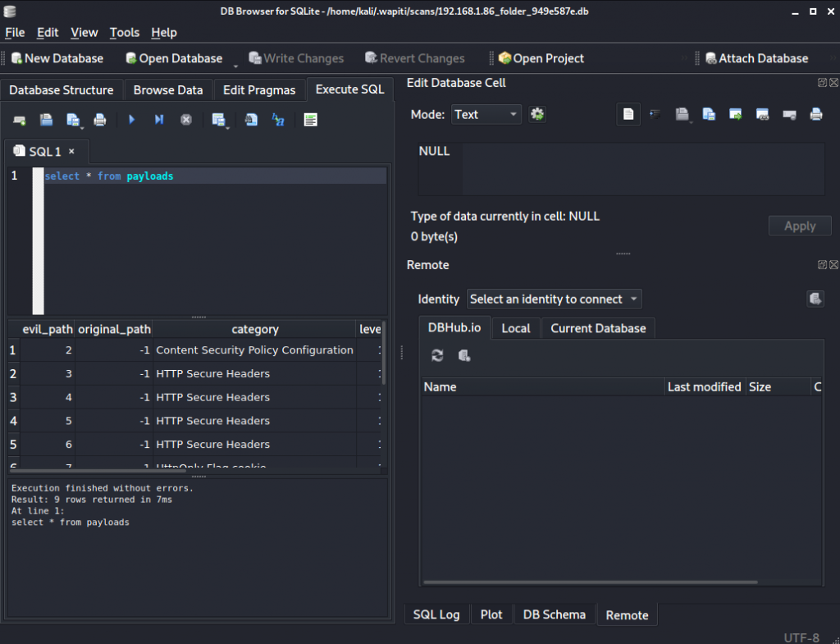Expand the save results view dropdown arrow
The width and height of the screenshot is (840, 644).
click(227, 127)
